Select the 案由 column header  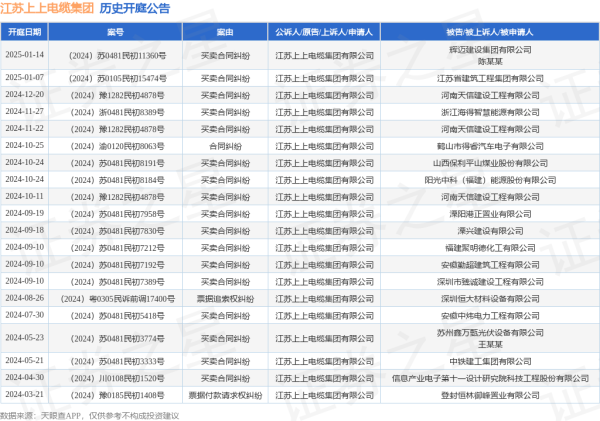225,32
